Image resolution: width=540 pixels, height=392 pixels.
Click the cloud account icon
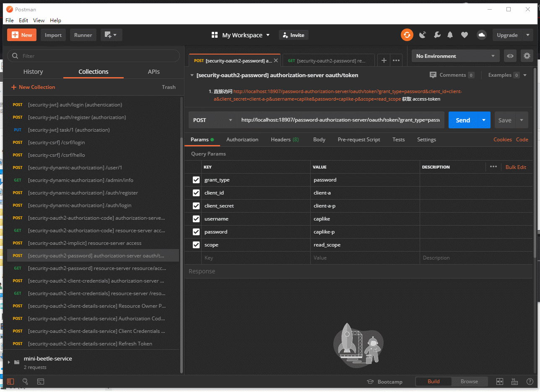click(481, 35)
